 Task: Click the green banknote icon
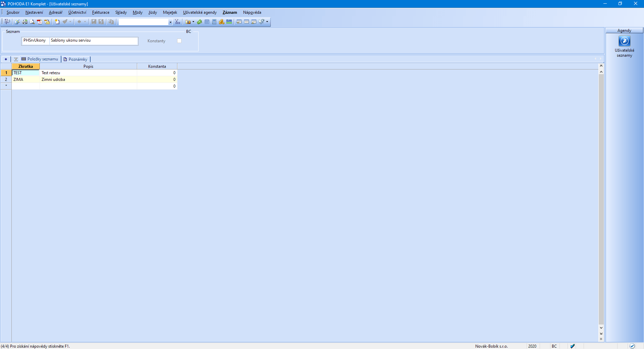pos(200,22)
